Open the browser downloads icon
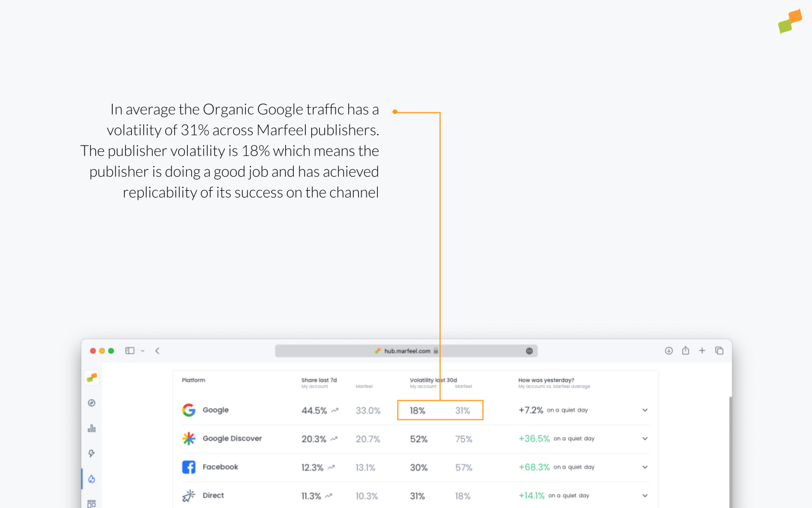Viewport: 812px width, 508px height. tap(669, 351)
